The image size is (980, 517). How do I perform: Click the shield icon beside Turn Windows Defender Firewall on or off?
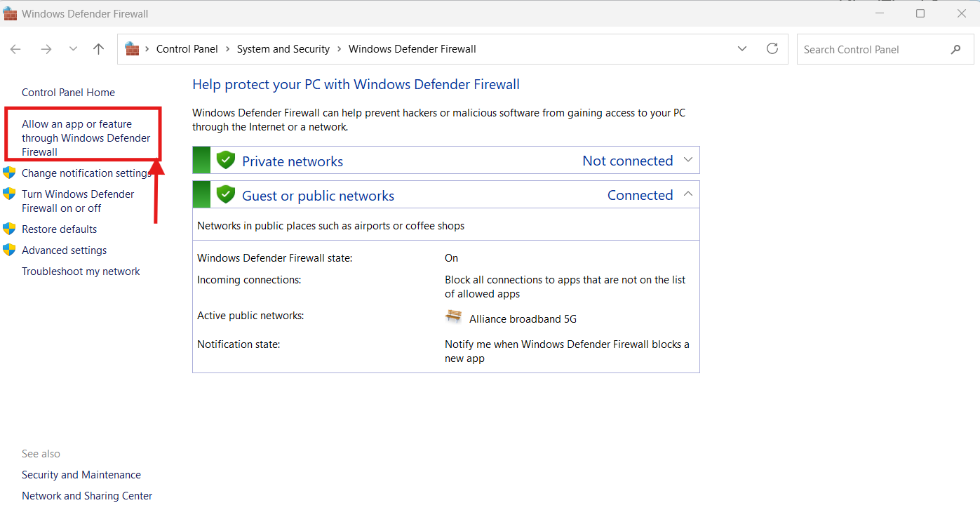(10, 194)
